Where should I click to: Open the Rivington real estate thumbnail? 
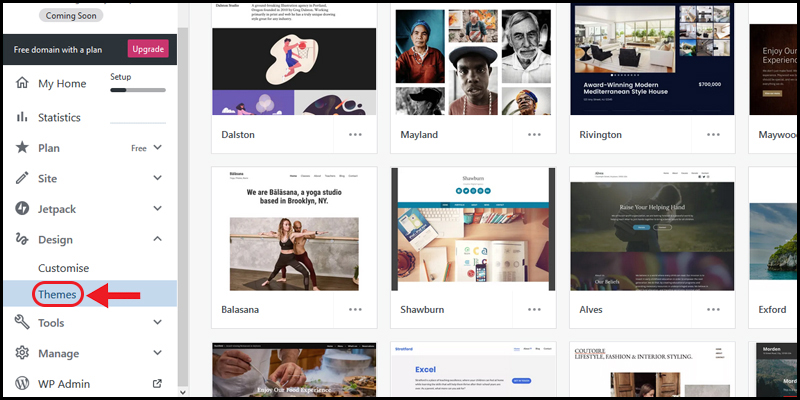[653, 58]
